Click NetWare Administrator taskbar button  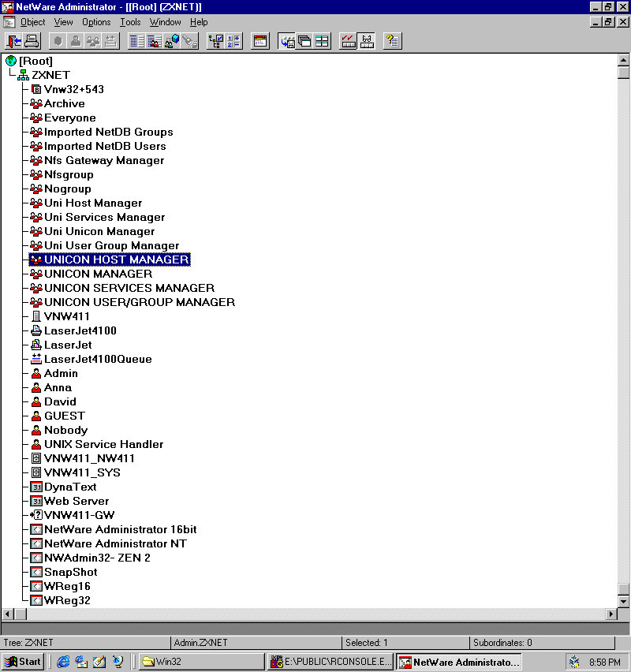click(459, 662)
